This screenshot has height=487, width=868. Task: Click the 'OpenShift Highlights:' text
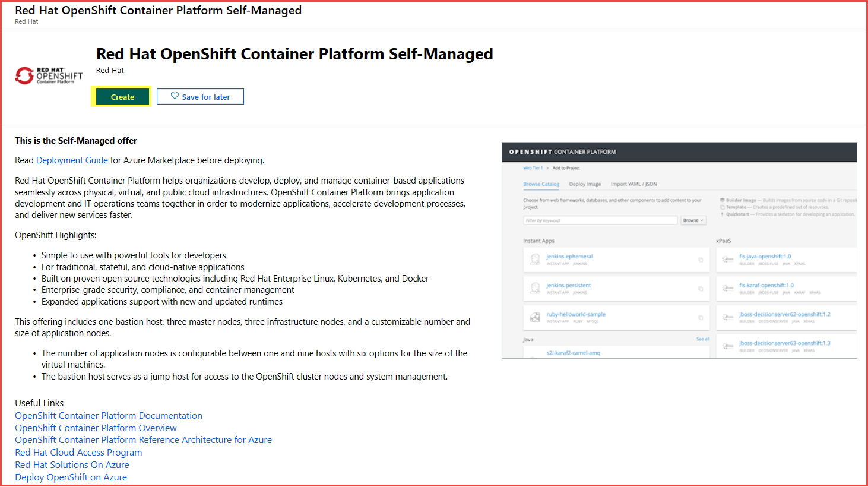56,235
